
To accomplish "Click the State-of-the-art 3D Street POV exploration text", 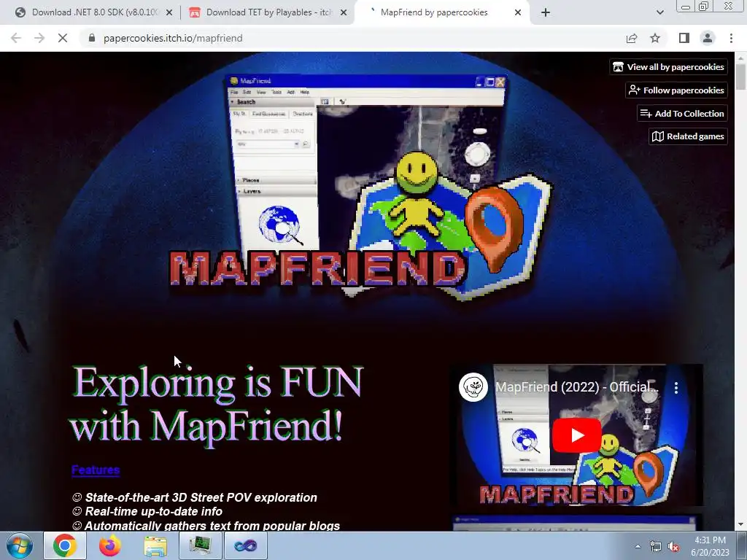I will coord(201,497).
